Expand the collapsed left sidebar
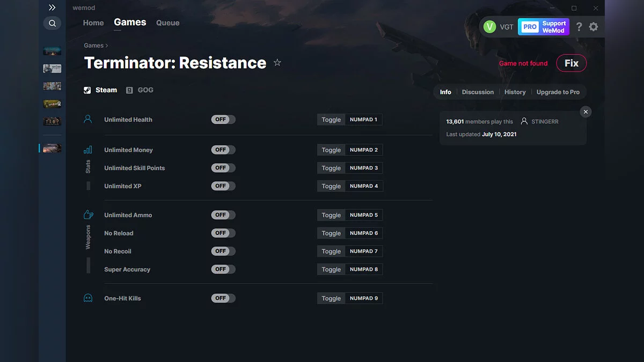The width and height of the screenshot is (644, 362). coord(52,8)
